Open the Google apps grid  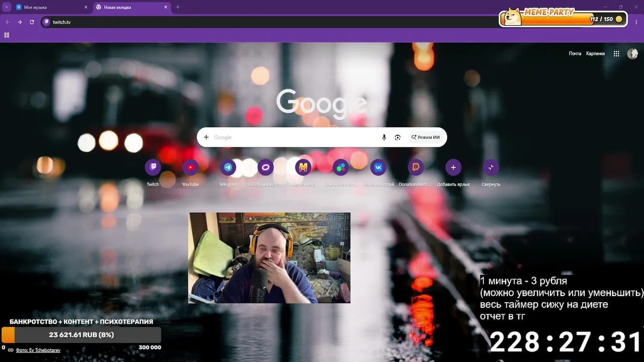616,54
